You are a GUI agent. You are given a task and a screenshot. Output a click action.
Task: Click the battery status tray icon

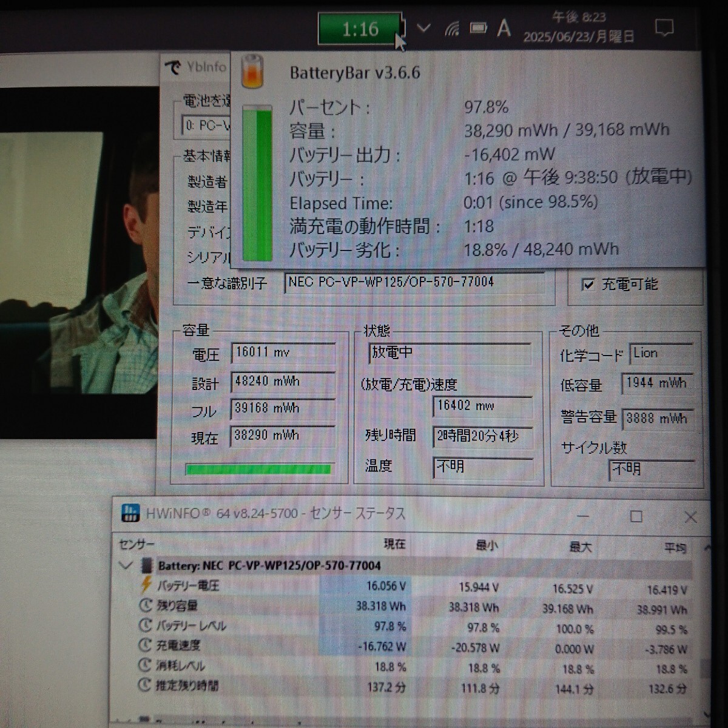coord(479,28)
